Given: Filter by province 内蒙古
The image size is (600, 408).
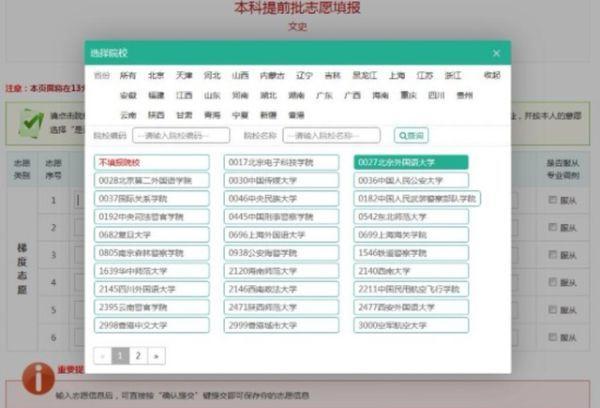Looking at the screenshot, I should point(272,75).
